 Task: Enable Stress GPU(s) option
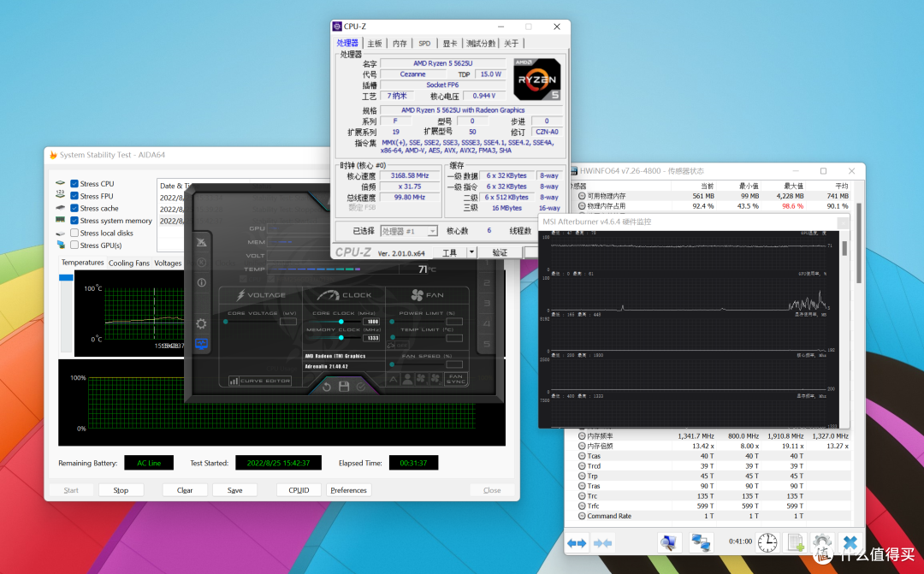pyautogui.click(x=74, y=246)
